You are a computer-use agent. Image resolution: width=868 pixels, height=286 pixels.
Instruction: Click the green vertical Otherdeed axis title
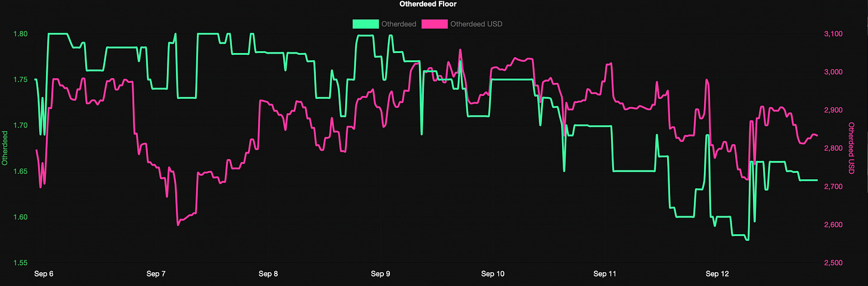5,148
